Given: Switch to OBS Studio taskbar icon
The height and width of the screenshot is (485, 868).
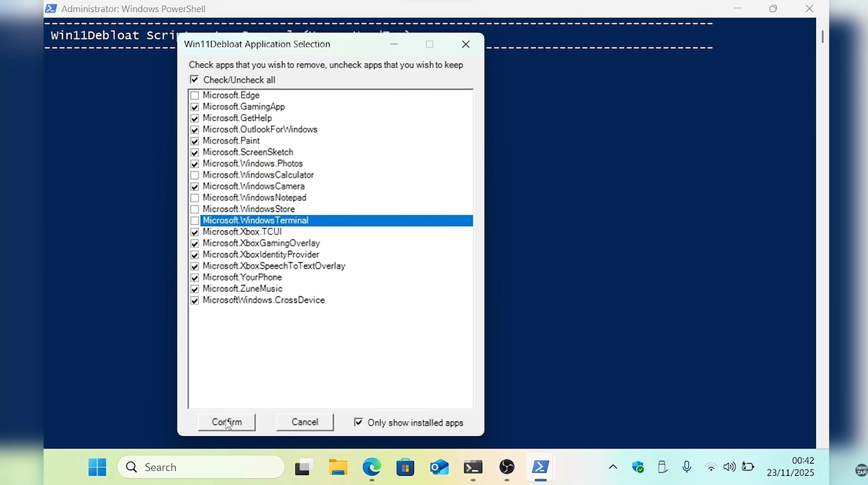Looking at the screenshot, I should pos(507,468).
